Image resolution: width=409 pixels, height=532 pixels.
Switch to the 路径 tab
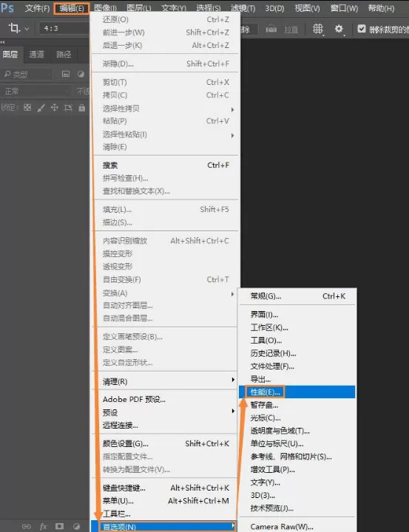(x=64, y=54)
